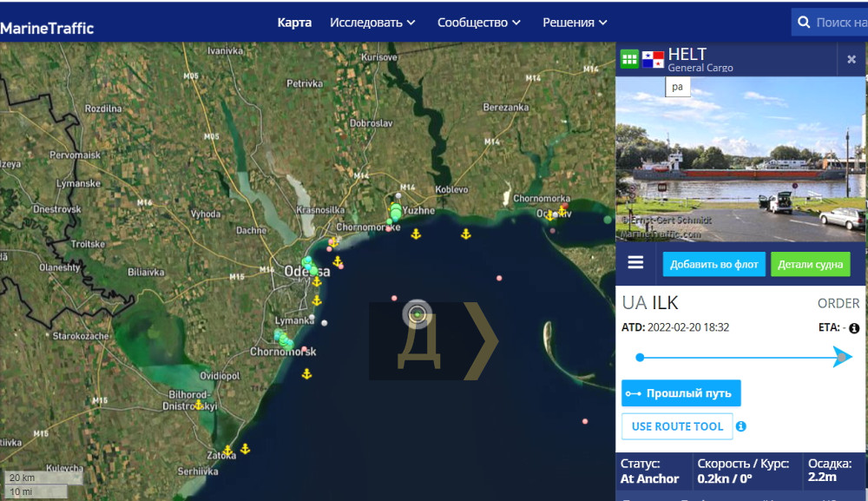Click the anchor icon near Zatoka
This screenshot has height=501, width=868.
point(228,451)
